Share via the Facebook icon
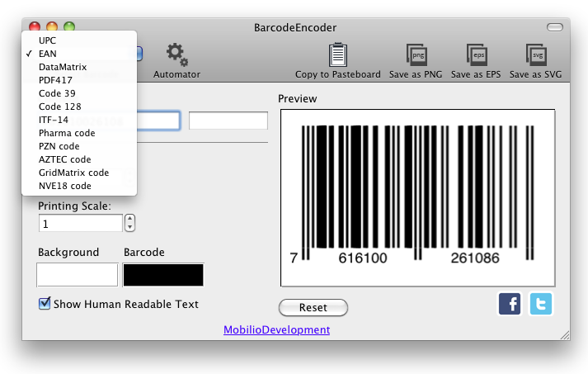This screenshot has width=588, height=374. (510, 304)
